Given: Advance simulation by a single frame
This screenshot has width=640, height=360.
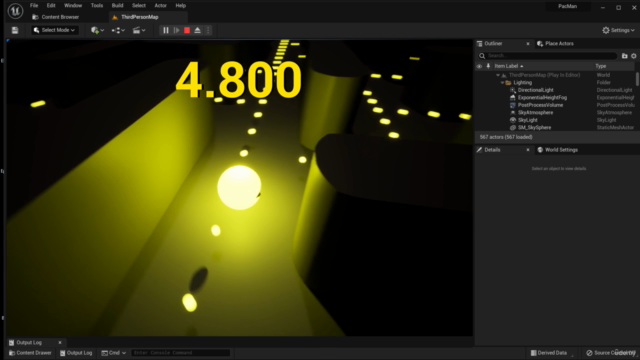Looking at the screenshot, I should pyautogui.click(x=176, y=30).
